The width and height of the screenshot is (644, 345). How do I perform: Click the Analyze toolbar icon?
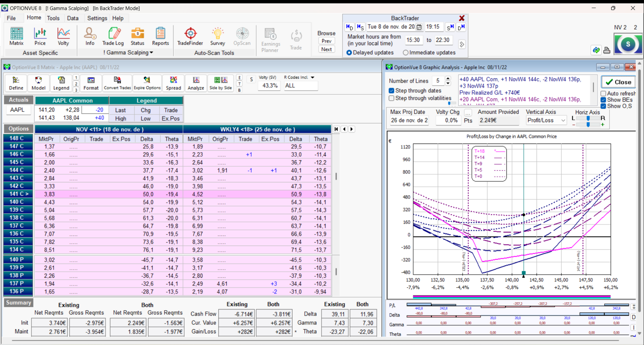coord(196,83)
